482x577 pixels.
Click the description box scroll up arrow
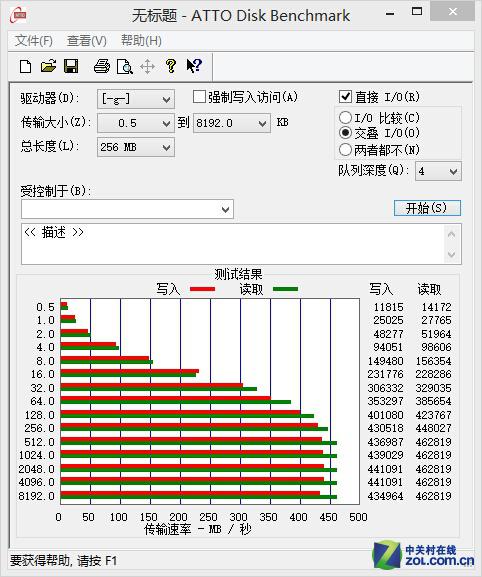452,234
